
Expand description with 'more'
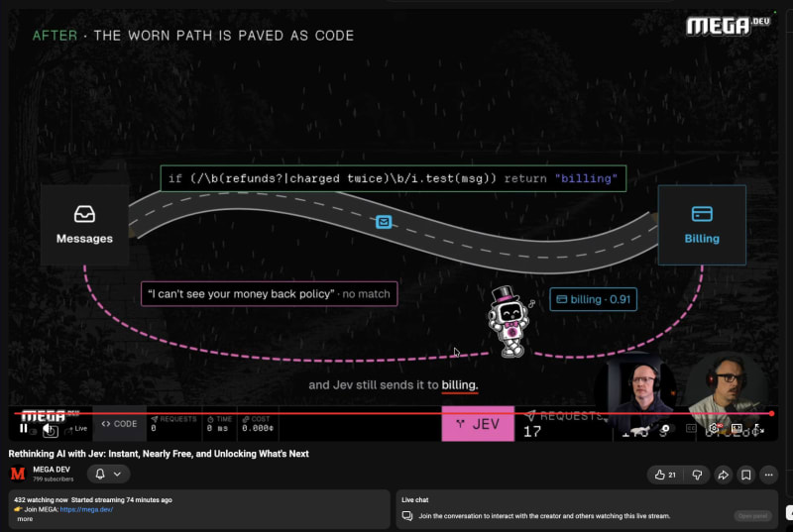point(24,519)
